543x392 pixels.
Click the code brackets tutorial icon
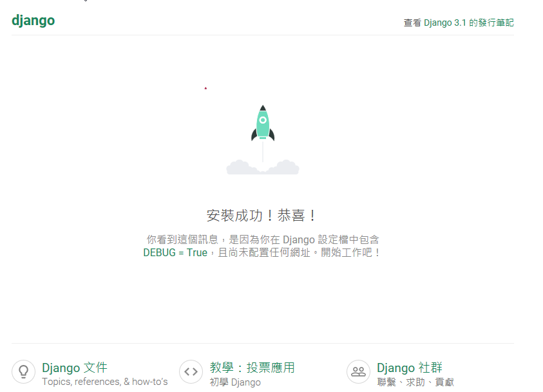191,372
